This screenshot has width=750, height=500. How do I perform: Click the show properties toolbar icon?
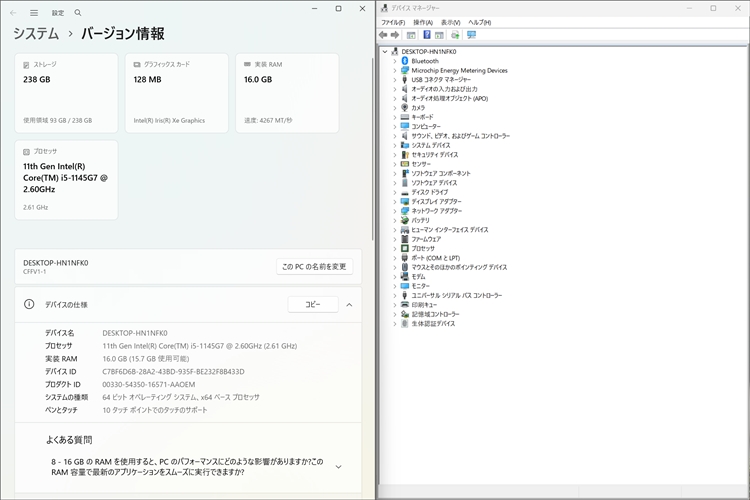(x=411, y=34)
